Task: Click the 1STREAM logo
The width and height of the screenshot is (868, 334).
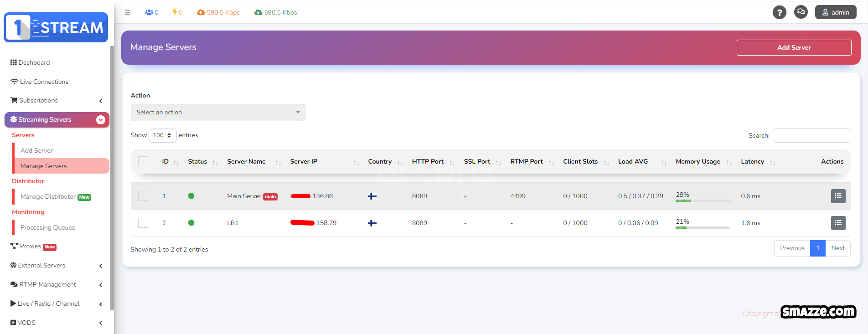Action: (56, 27)
